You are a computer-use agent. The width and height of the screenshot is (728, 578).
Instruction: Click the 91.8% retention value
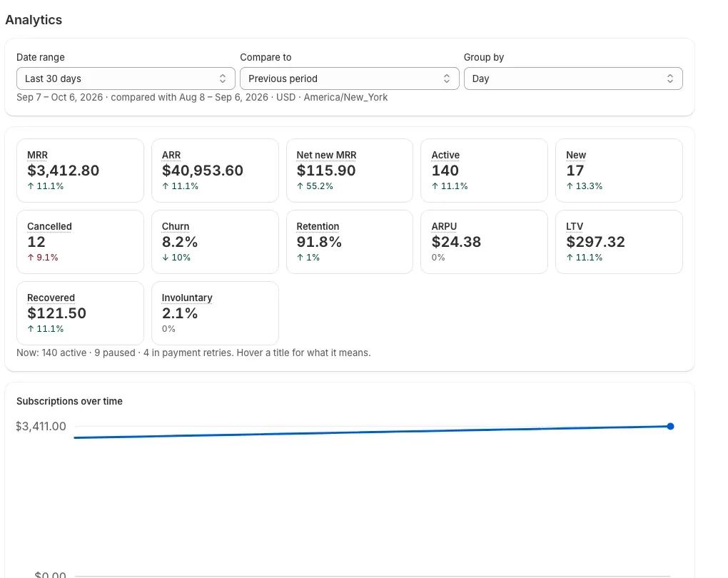pos(319,242)
